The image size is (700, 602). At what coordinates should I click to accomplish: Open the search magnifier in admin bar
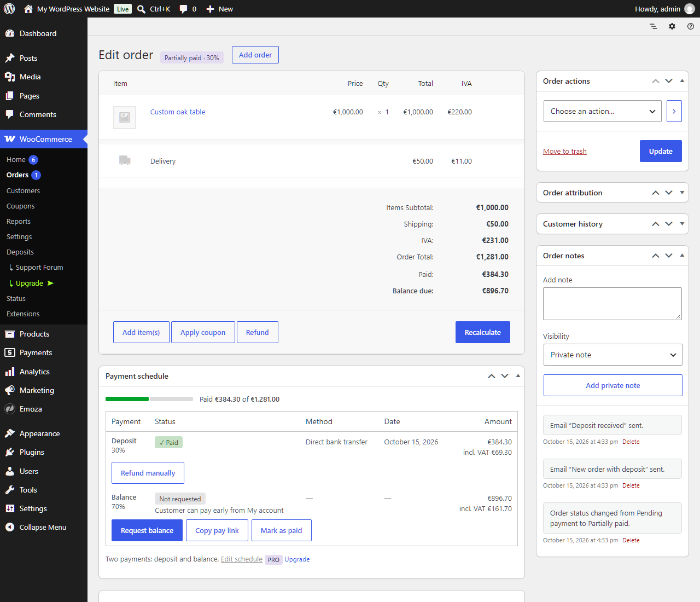coord(141,9)
